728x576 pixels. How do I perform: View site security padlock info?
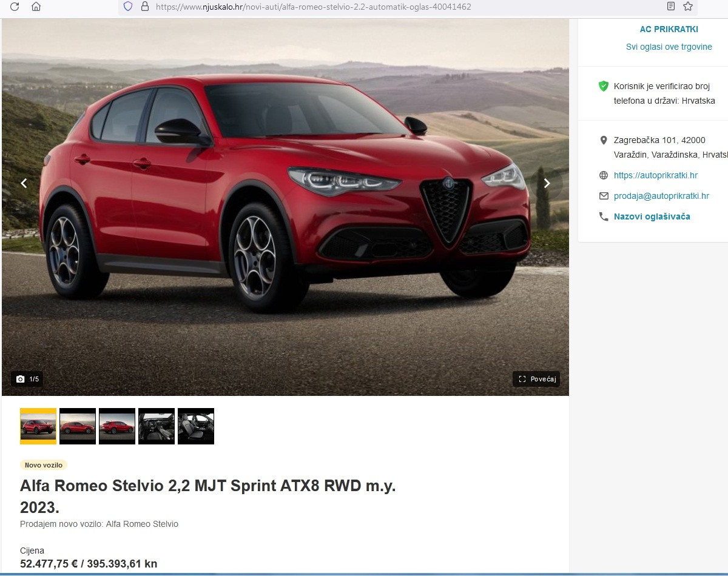point(144,7)
